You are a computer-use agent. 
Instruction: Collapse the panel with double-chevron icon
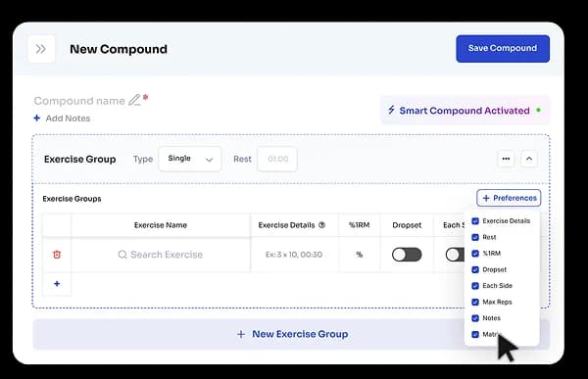click(41, 49)
